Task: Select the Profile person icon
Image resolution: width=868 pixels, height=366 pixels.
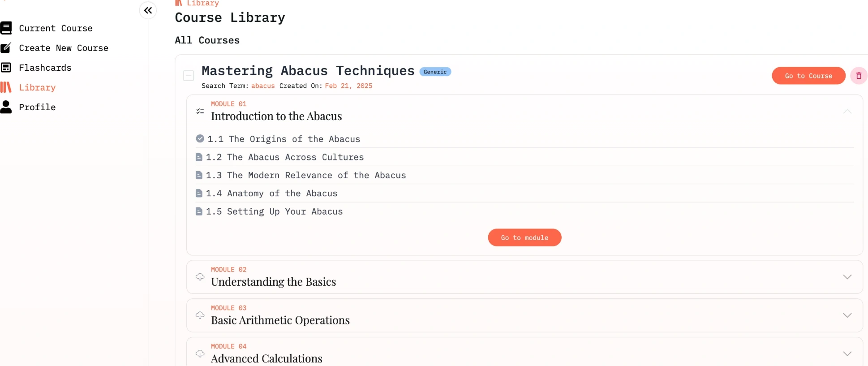Action: 6,107
